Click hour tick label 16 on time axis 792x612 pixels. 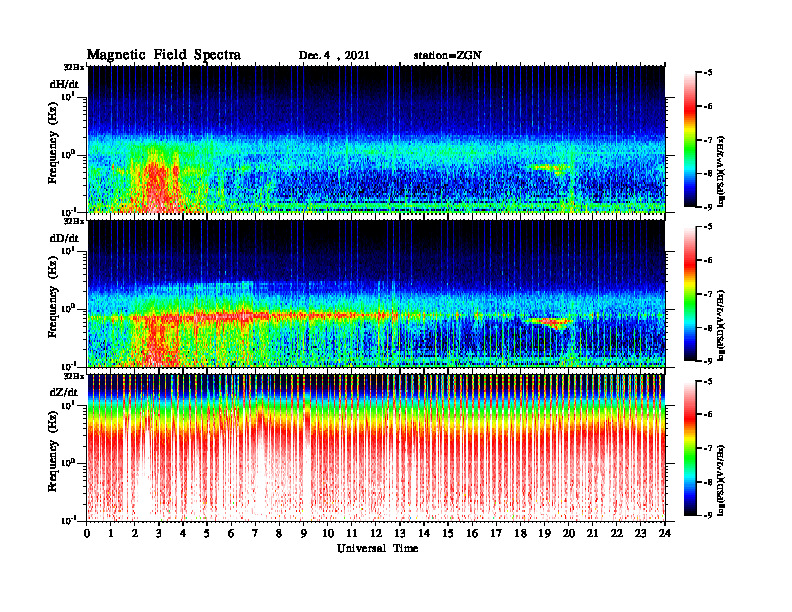pos(472,533)
